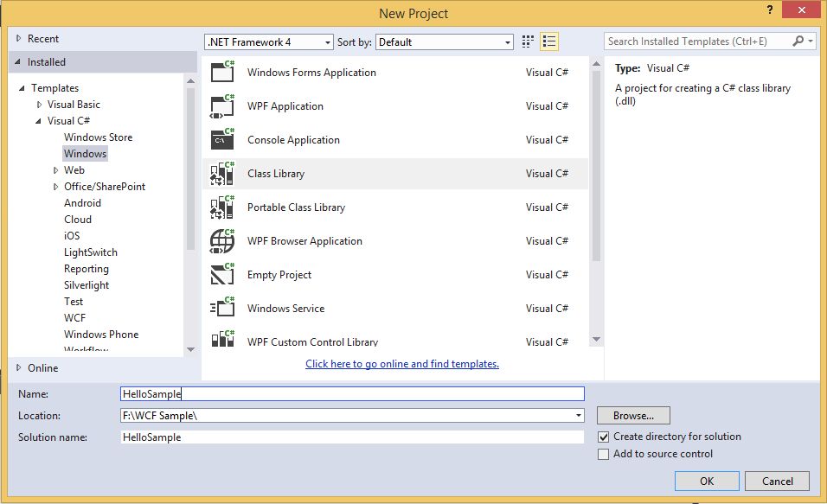Screen dimensions: 827x504
Task: Click the Solution name text field
Action: [352, 437]
